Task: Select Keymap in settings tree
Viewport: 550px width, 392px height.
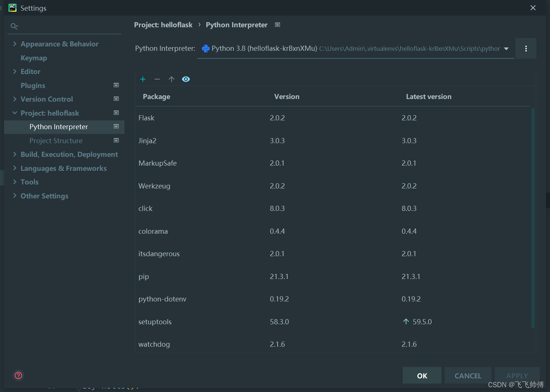Action: (34, 58)
